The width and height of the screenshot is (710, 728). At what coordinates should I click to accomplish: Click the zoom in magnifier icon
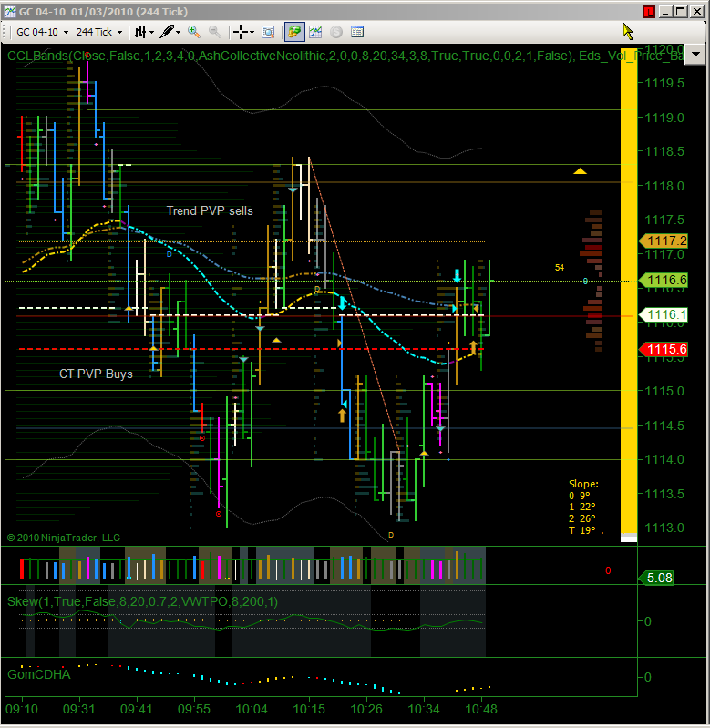click(x=194, y=32)
